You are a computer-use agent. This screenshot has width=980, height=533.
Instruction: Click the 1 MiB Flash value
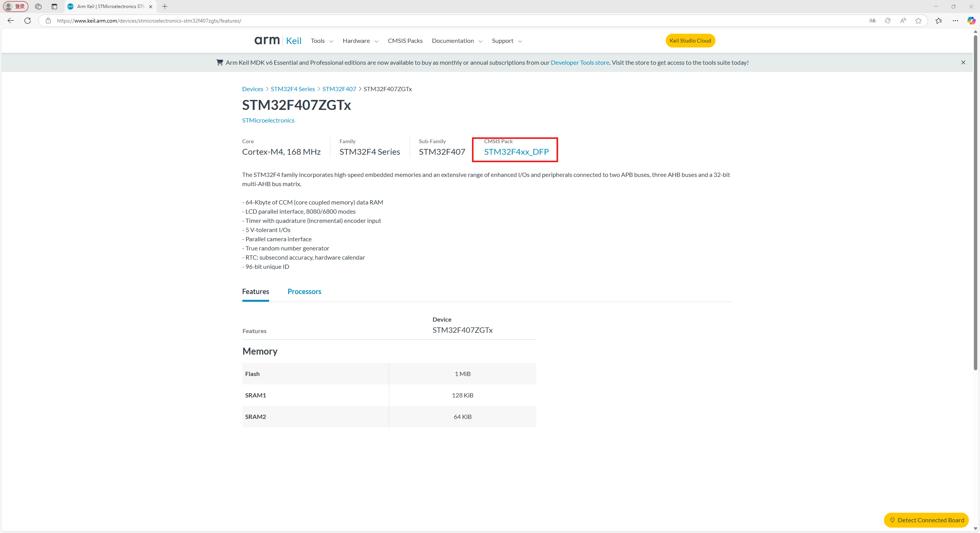[462, 374]
